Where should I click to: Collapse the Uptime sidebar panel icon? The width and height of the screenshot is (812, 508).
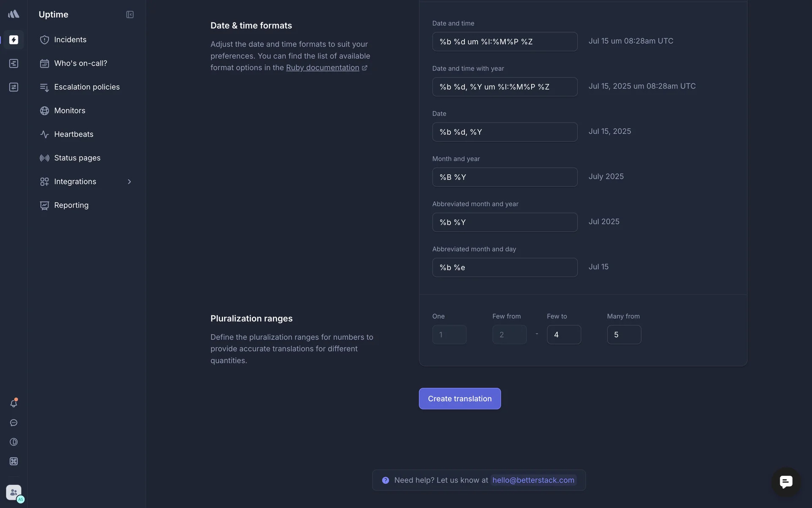130,15
